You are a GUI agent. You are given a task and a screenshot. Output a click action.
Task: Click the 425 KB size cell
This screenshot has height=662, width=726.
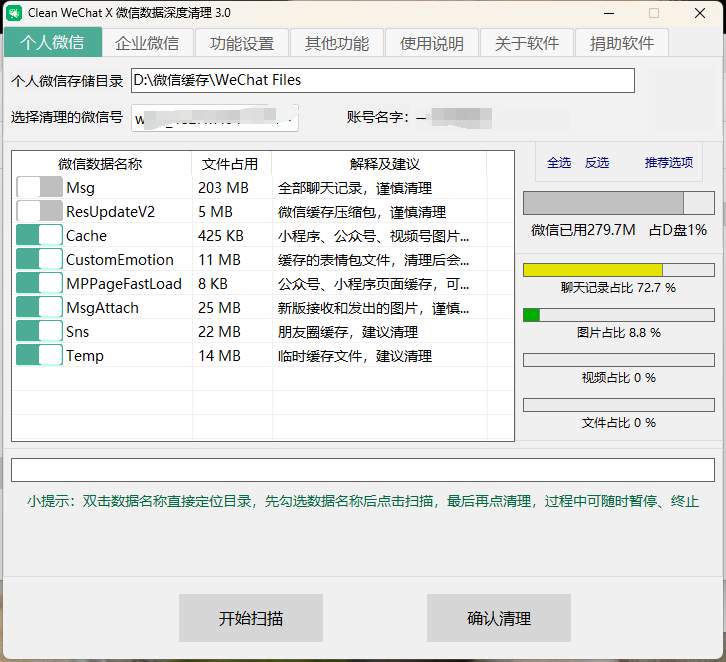pos(221,236)
